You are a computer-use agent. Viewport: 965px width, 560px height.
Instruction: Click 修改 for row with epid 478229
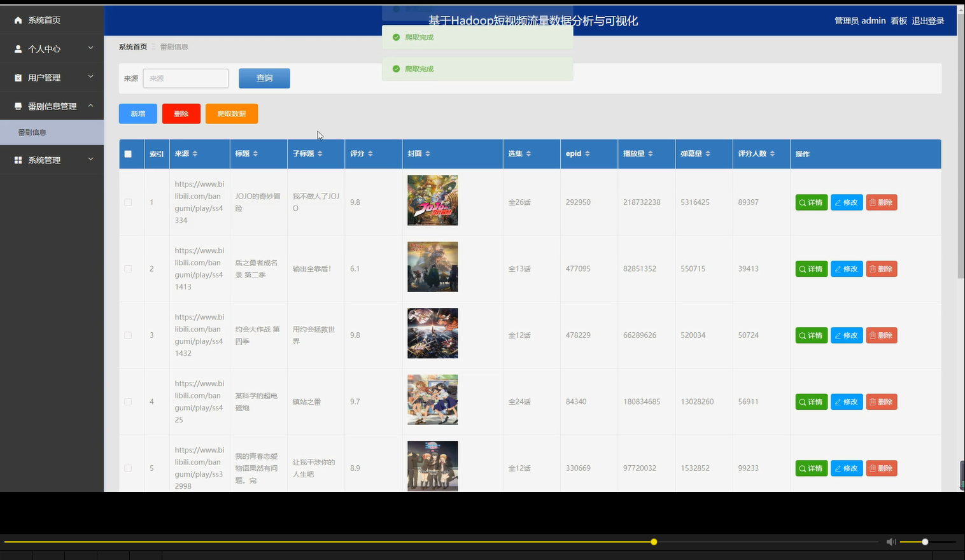click(847, 335)
